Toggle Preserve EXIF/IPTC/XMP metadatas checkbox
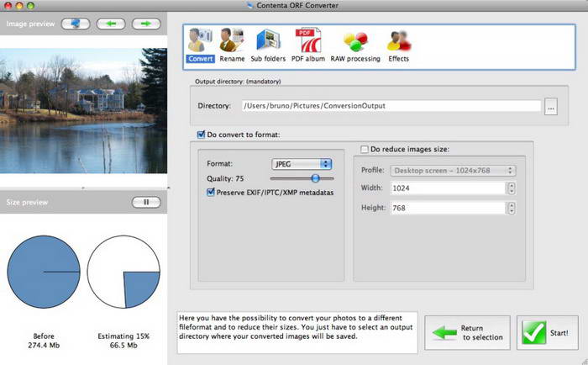Image resolution: width=588 pixels, height=365 pixels. point(211,193)
